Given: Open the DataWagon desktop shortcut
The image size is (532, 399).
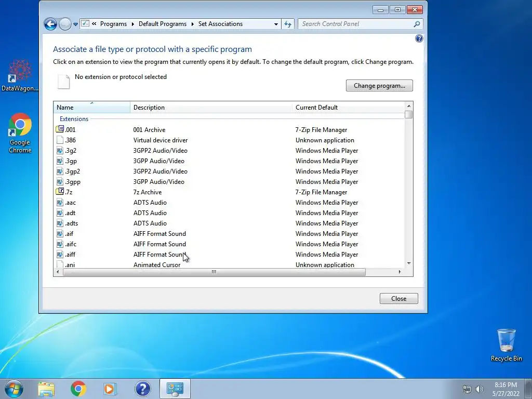Looking at the screenshot, I should [20, 76].
